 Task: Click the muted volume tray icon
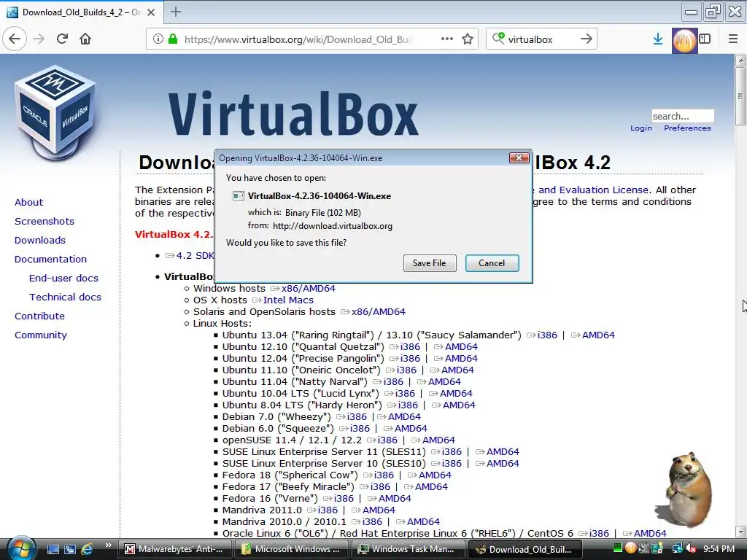click(690, 549)
